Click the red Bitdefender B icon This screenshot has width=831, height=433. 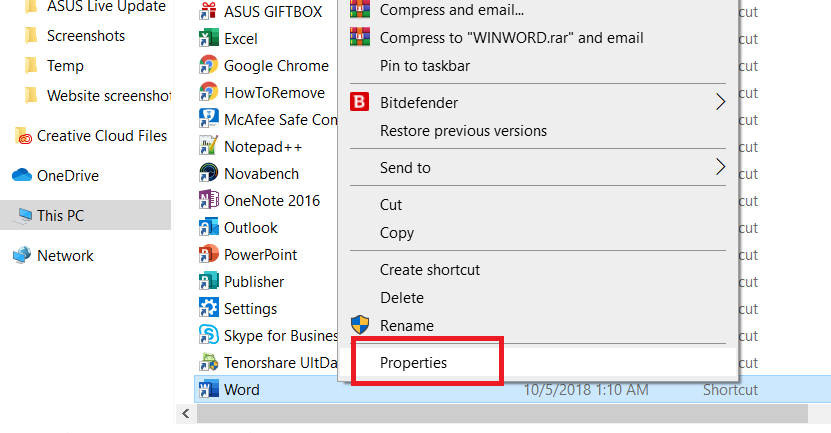359,102
